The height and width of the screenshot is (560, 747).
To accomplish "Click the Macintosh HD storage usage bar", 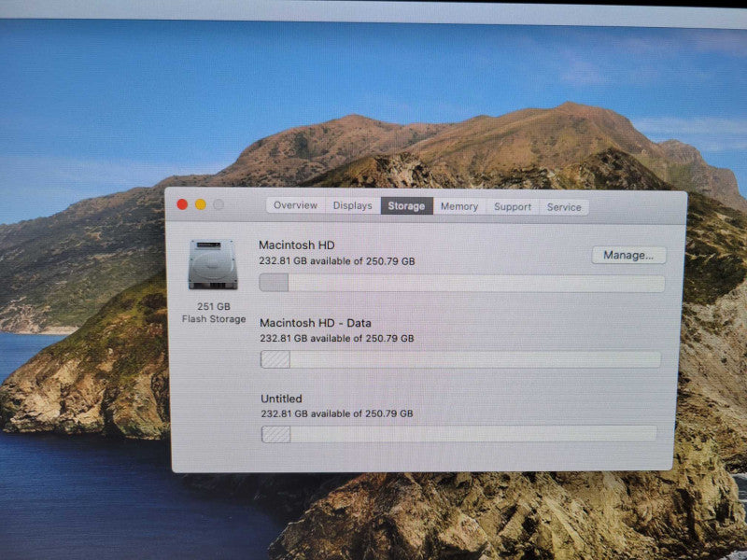I will tap(461, 284).
